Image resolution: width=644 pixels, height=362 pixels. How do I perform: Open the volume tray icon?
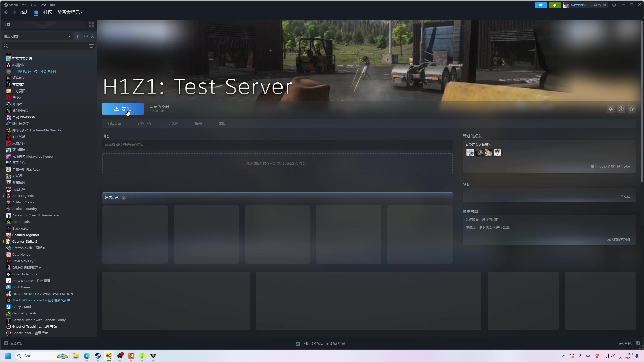tap(613, 356)
